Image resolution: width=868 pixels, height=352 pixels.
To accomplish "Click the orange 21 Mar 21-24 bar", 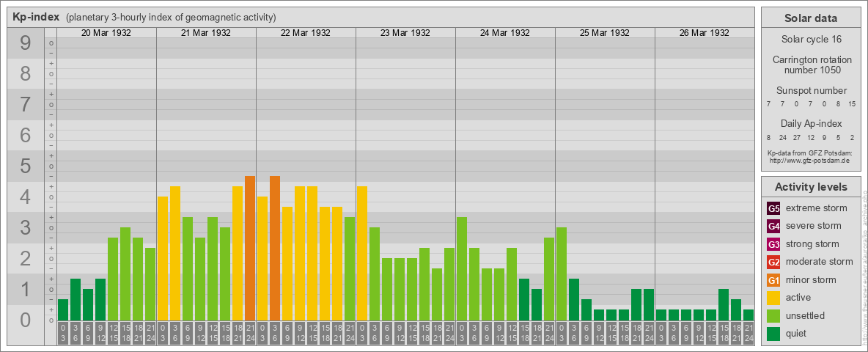I will [x=250, y=249].
